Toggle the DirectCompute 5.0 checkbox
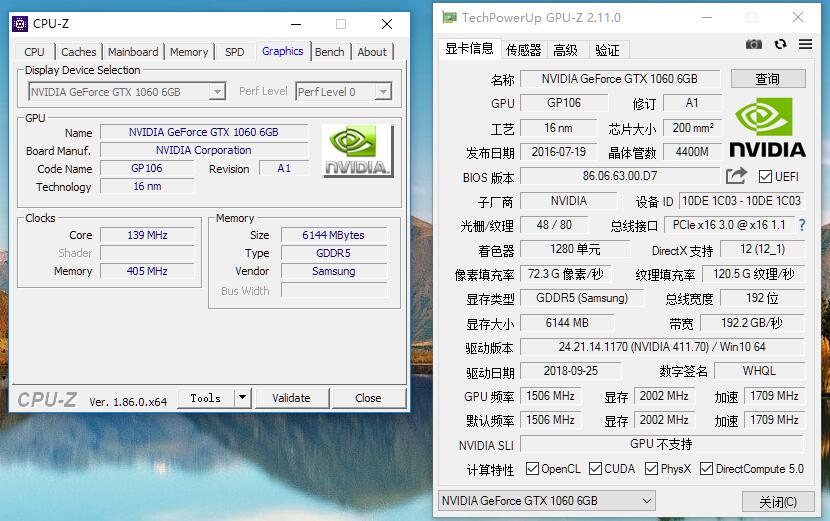Viewport: 830px width, 521px height. pos(706,469)
